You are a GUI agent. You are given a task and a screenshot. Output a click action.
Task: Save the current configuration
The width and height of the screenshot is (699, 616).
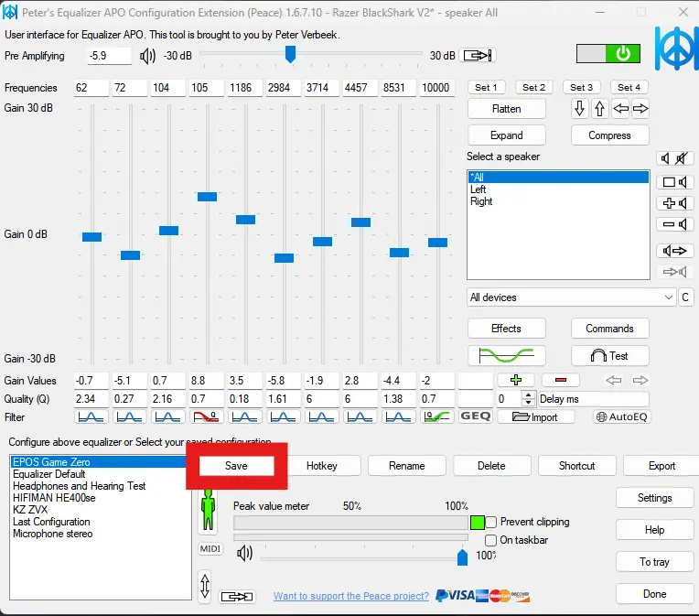236,466
